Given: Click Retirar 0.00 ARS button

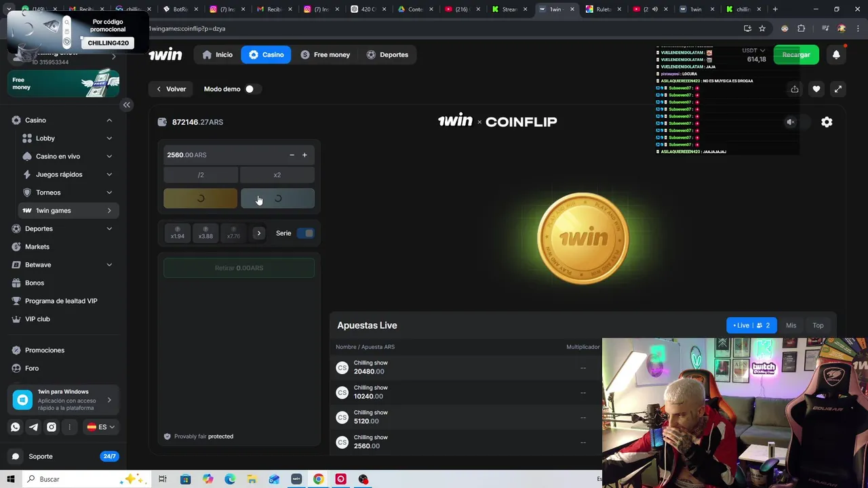Looking at the screenshot, I should [239, 268].
